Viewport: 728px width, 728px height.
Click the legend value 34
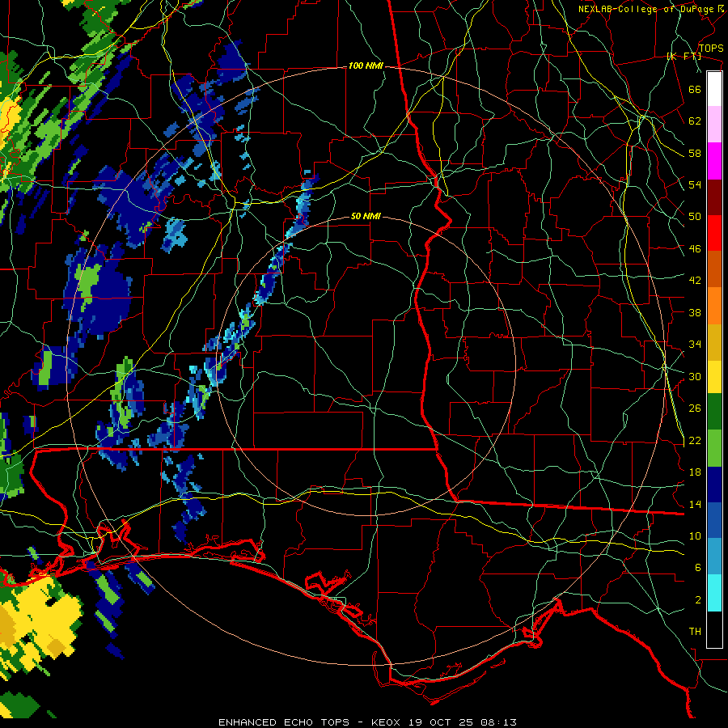pyautogui.click(x=695, y=344)
